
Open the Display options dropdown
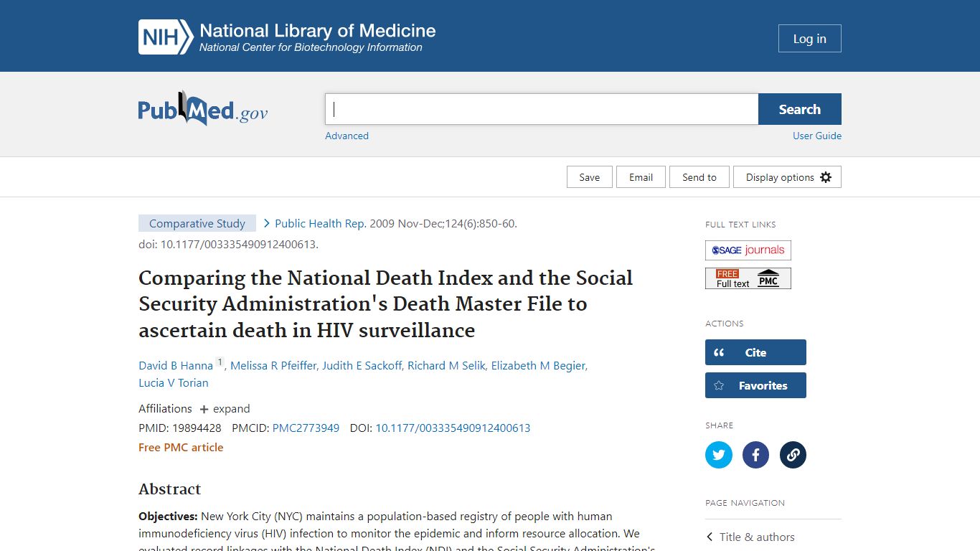click(x=787, y=177)
